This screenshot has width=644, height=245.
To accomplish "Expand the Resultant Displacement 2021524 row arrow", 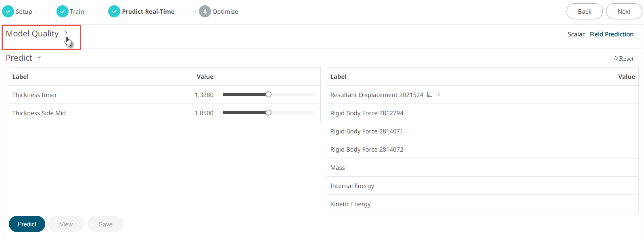I will pos(439,95).
